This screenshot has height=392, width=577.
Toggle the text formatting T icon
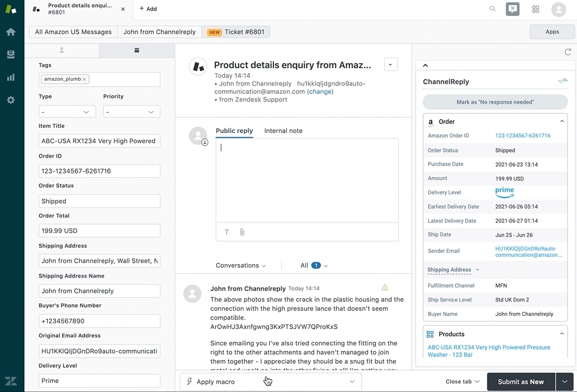click(227, 232)
